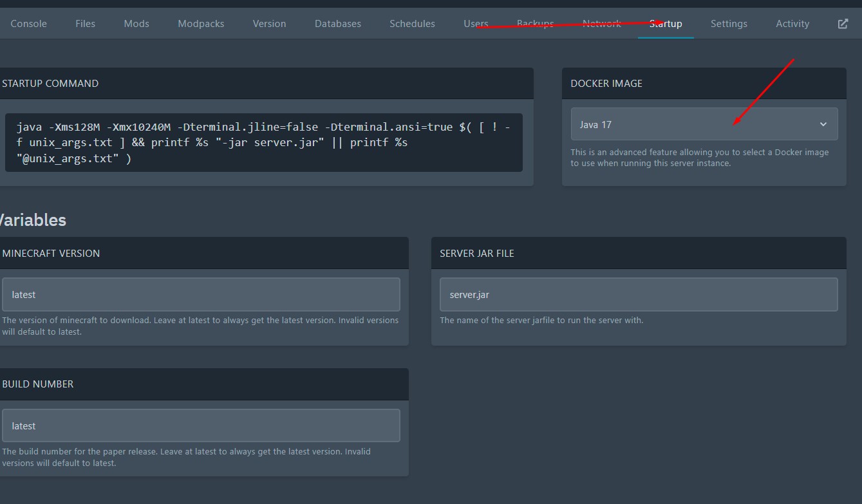Image resolution: width=862 pixels, height=504 pixels.
Task: Click the Startup Command heading
Action: pyautogui.click(x=50, y=84)
